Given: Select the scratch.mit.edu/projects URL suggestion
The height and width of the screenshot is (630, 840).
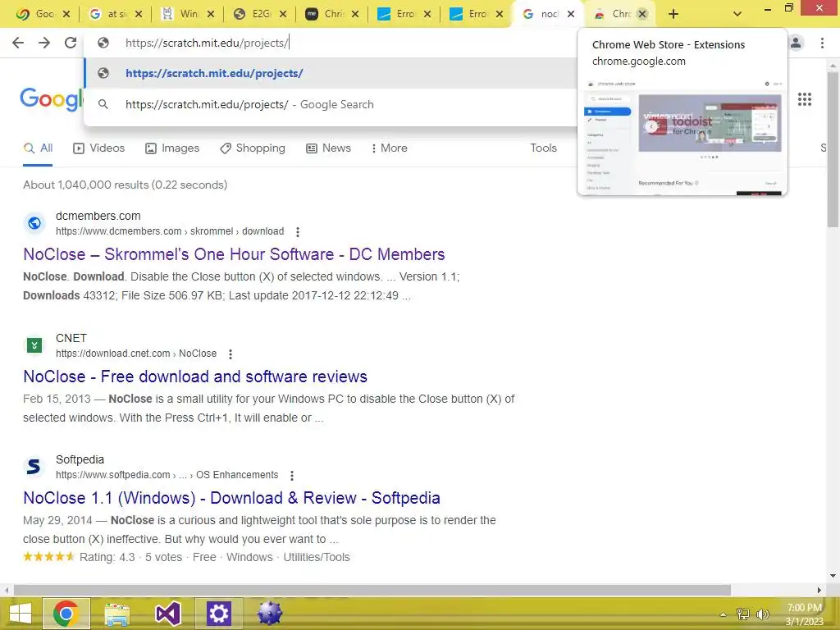Looking at the screenshot, I should tap(330, 73).
